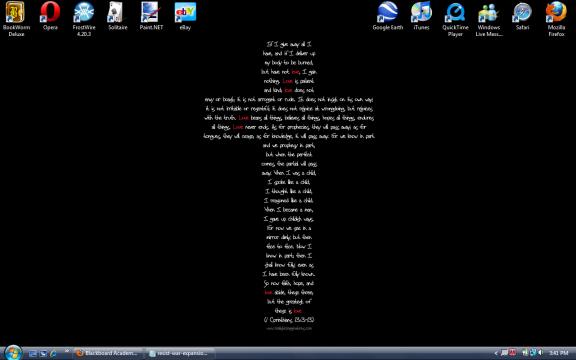Viewport: 576px width, 360px height.
Task: Launch Internet Explorer from Quick Launch
Action: [x=54, y=354]
